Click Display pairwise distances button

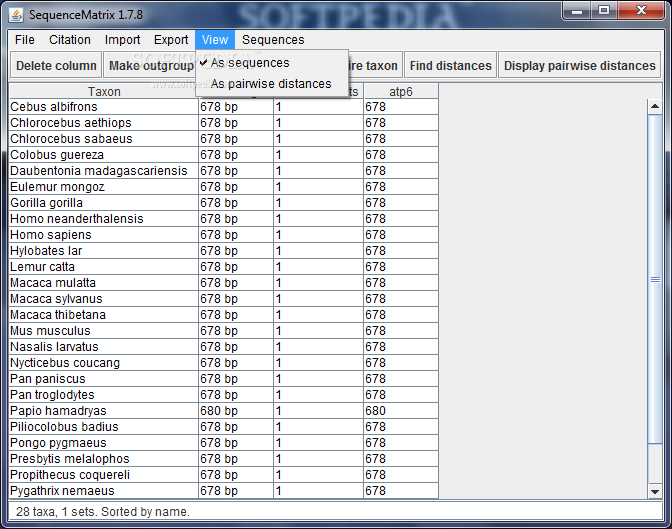click(579, 66)
